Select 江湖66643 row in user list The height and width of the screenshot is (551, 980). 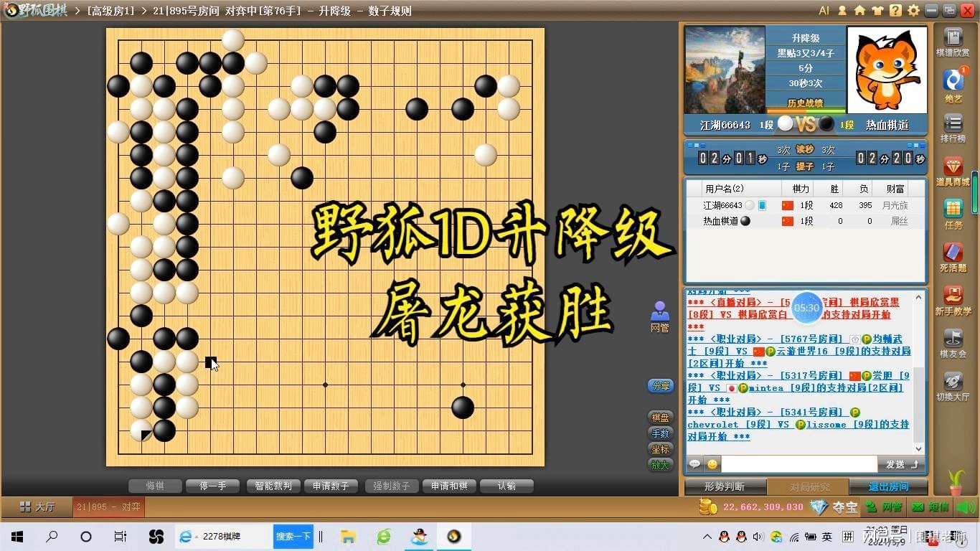pos(804,205)
